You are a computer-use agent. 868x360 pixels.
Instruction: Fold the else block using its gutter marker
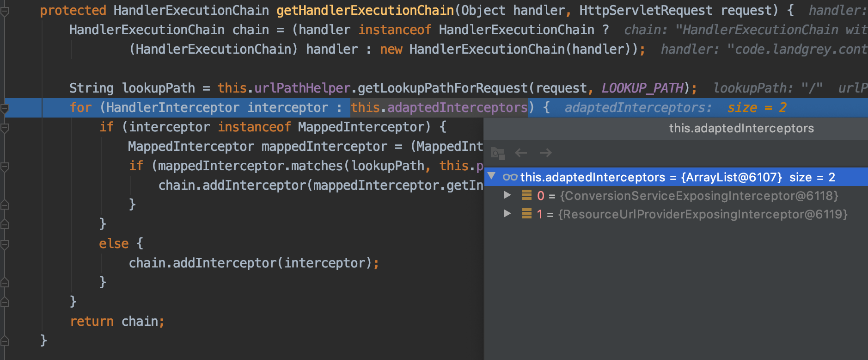pos(5,245)
